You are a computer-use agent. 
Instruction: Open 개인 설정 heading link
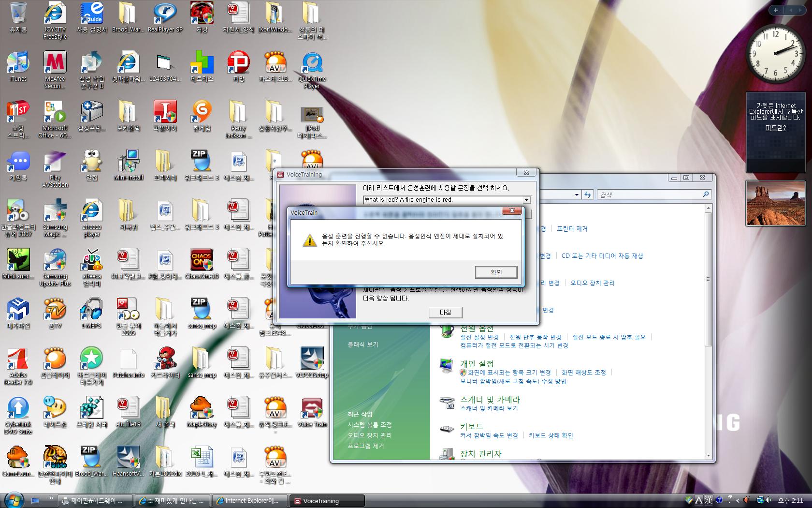click(x=477, y=363)
